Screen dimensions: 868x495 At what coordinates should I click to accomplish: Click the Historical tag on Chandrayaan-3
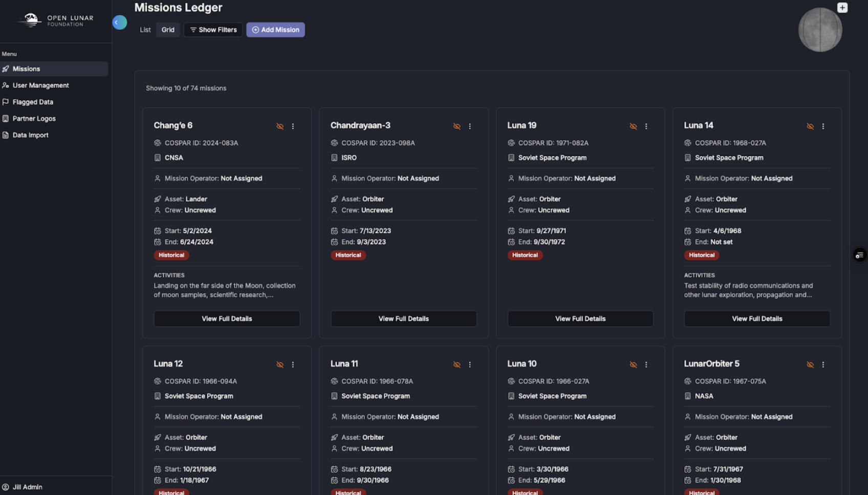pyautogui.click(x=348, y=255)
